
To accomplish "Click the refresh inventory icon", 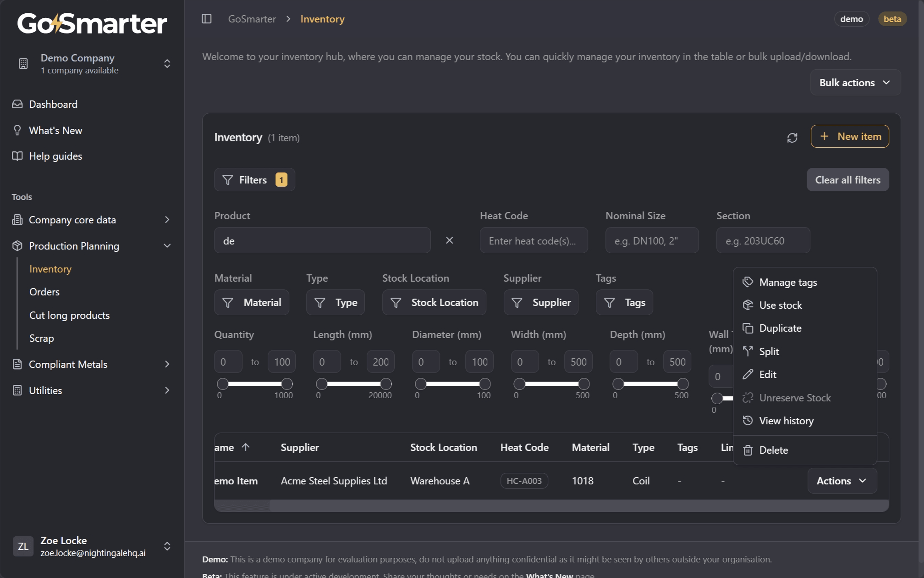I will [x=792, y=138].
